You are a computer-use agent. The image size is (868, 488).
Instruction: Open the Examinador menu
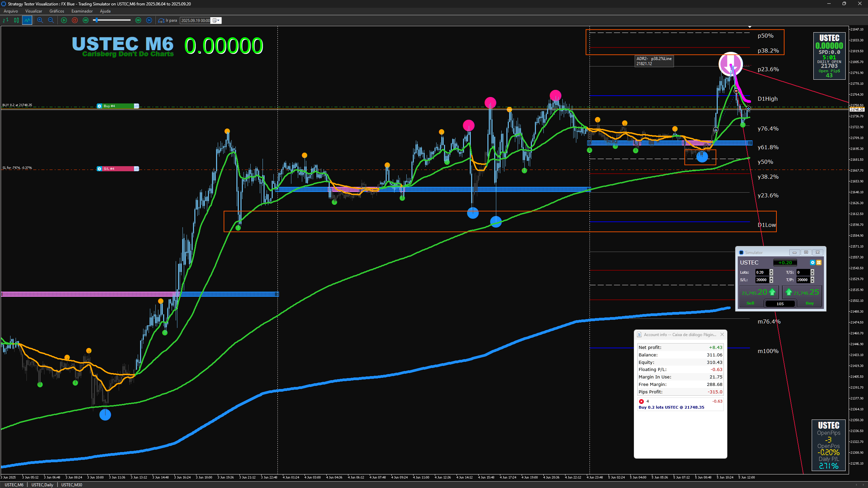[82, 11]
